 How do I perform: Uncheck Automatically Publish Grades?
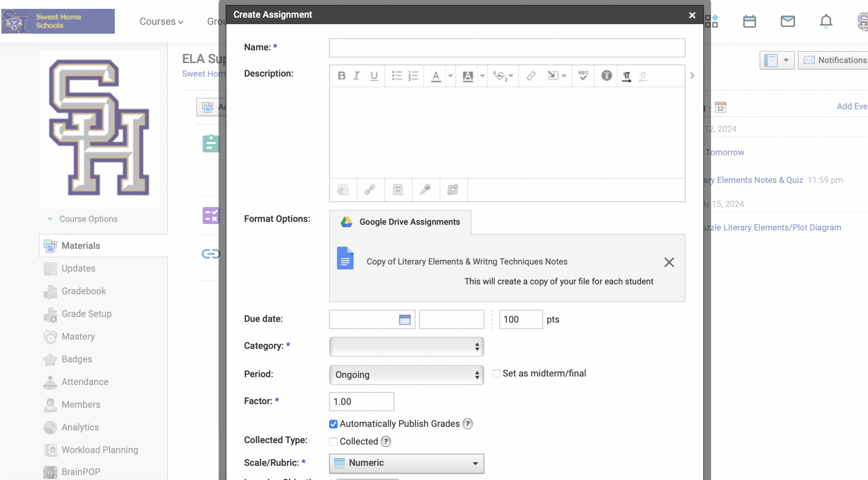pyautogui.click(x=334, y=424)
